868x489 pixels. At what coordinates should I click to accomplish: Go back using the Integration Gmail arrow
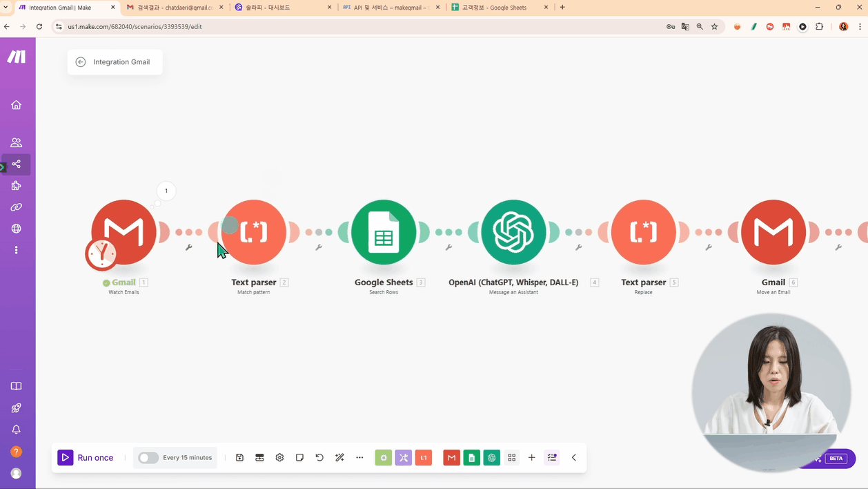[81, 62]
